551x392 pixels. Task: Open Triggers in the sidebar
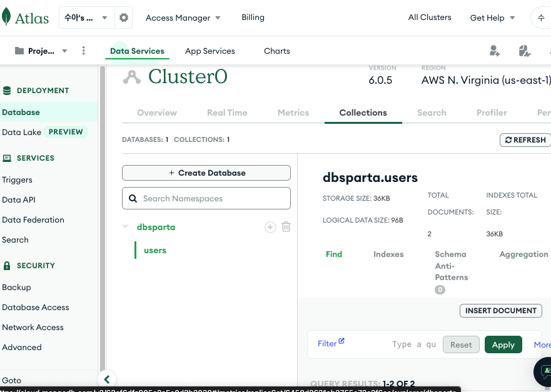[17, 180]
